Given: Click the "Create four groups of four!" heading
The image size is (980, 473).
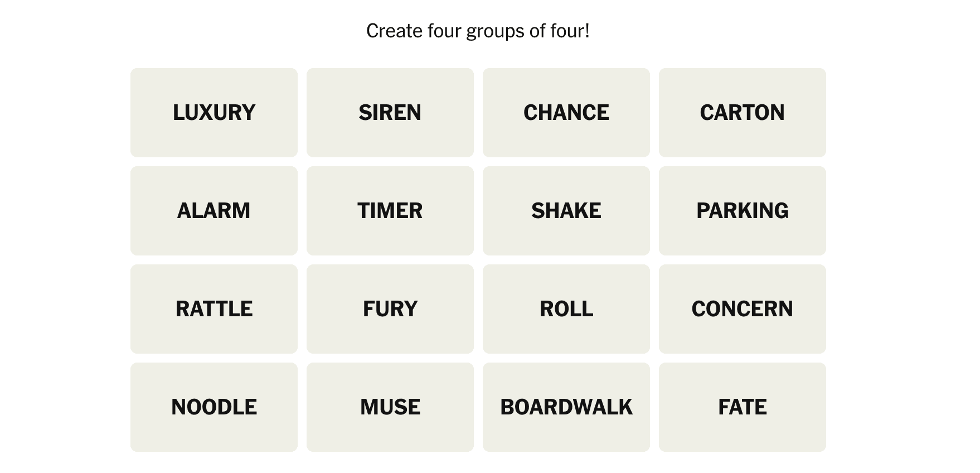Looking at the screenshot, I should tap(478, 31).
